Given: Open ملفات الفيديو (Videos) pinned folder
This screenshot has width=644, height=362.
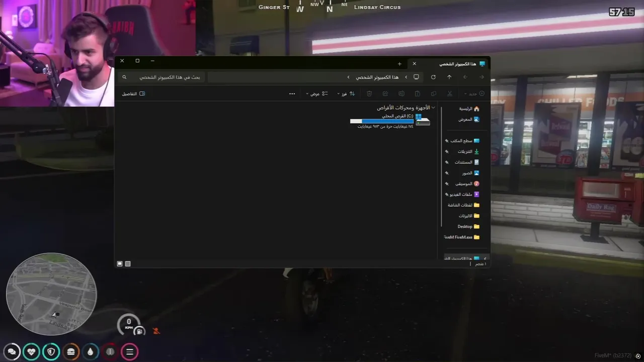Looking at the screenshot, I should point(464,194).
